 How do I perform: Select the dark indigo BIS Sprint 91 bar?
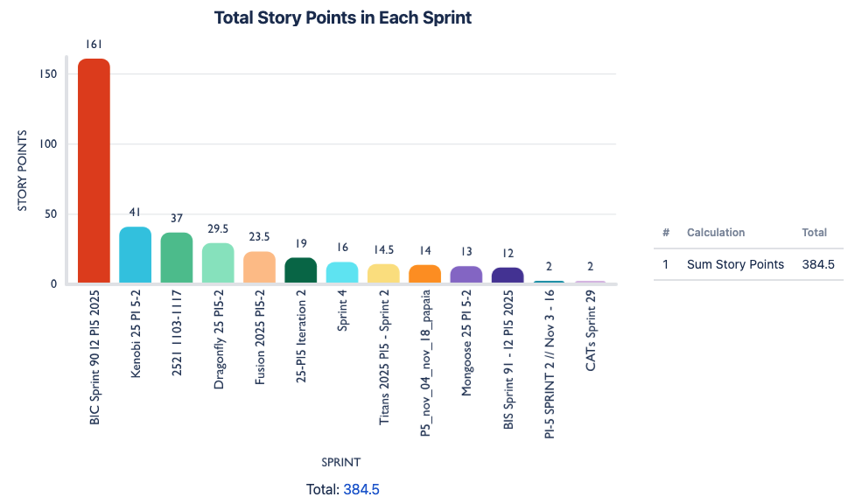[508, 276]
